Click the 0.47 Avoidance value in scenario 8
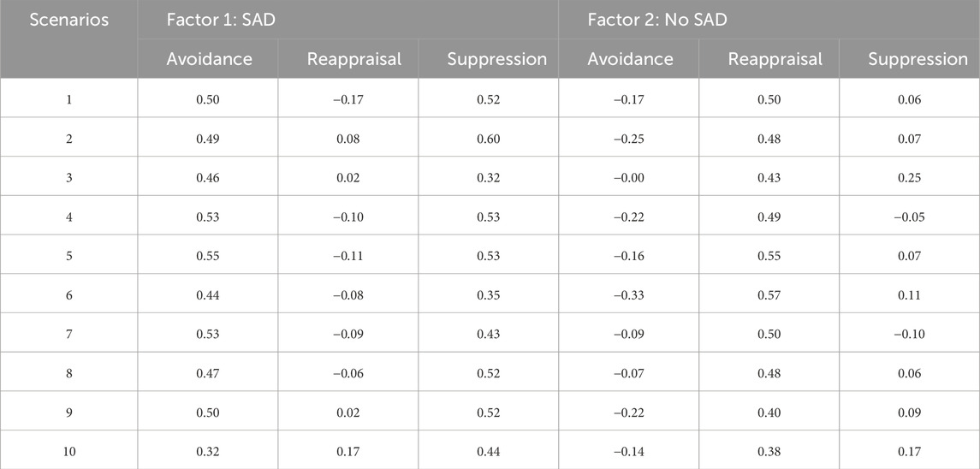The image size is (980, 469). click(207, 373)
